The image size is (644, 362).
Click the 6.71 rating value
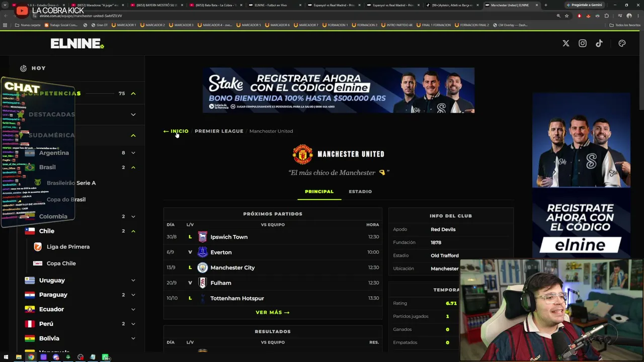451,303
